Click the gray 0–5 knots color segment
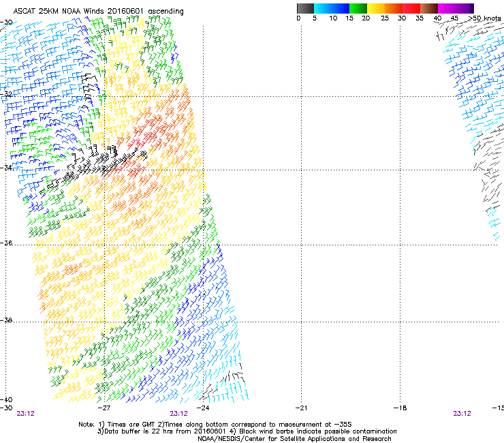Image resolution: width=504 pixels, height=443 pixels. [305, 8]
